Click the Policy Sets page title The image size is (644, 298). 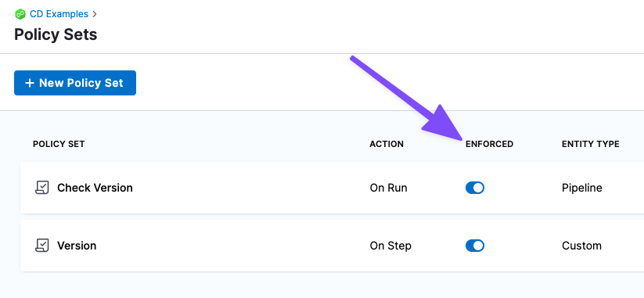pyautogui.click(x=56, y=34)
